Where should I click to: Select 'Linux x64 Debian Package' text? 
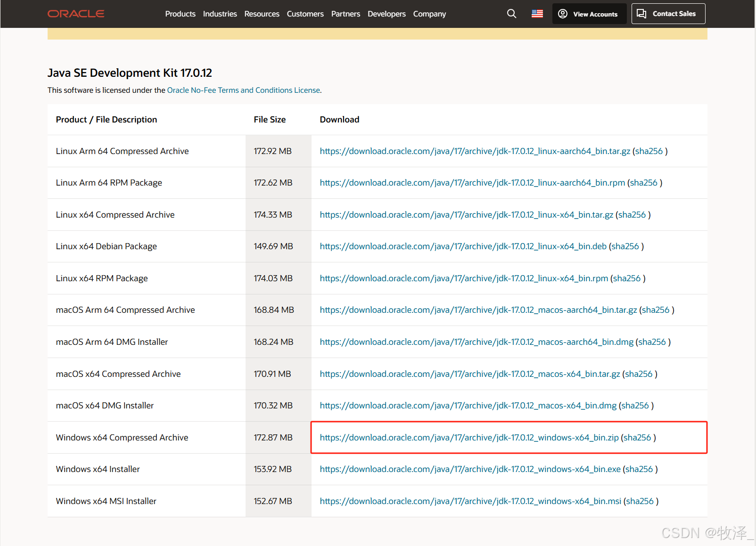pyautogui.click(x=106, y=246)
